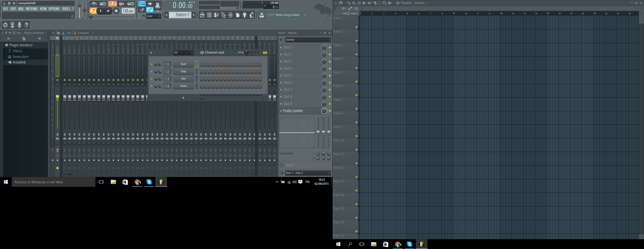This screenshot has height=249, width=644.
Task: Toggle Track 1 mute switch in Playlist
Action: [x=357, y=27]
